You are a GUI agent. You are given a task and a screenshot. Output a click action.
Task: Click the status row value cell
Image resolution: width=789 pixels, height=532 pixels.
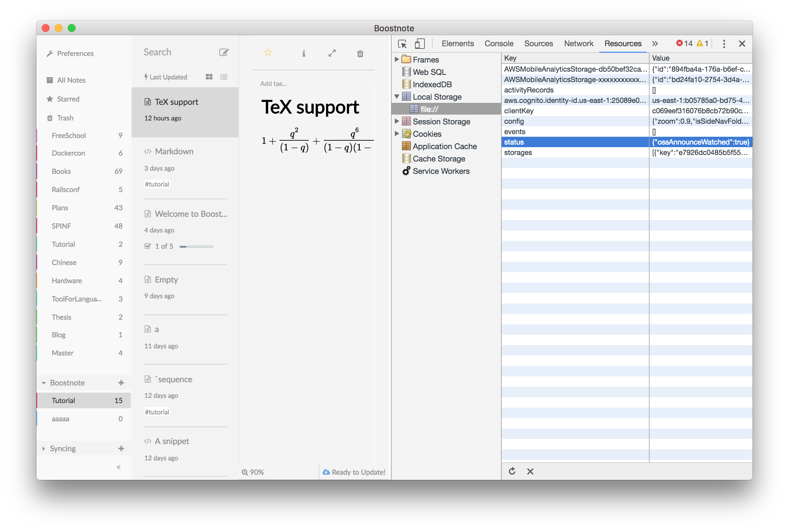coord(700,142)
